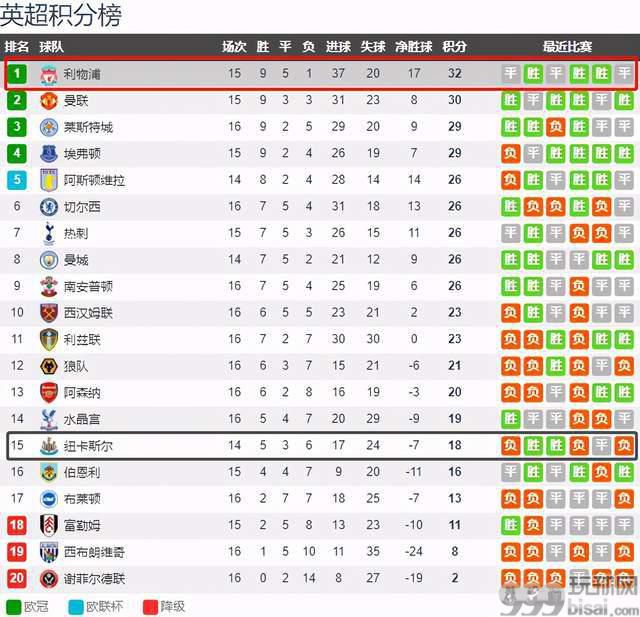Click the blue 欧联杯 legend swatch
640x617 pixels.
coord(76,607)
